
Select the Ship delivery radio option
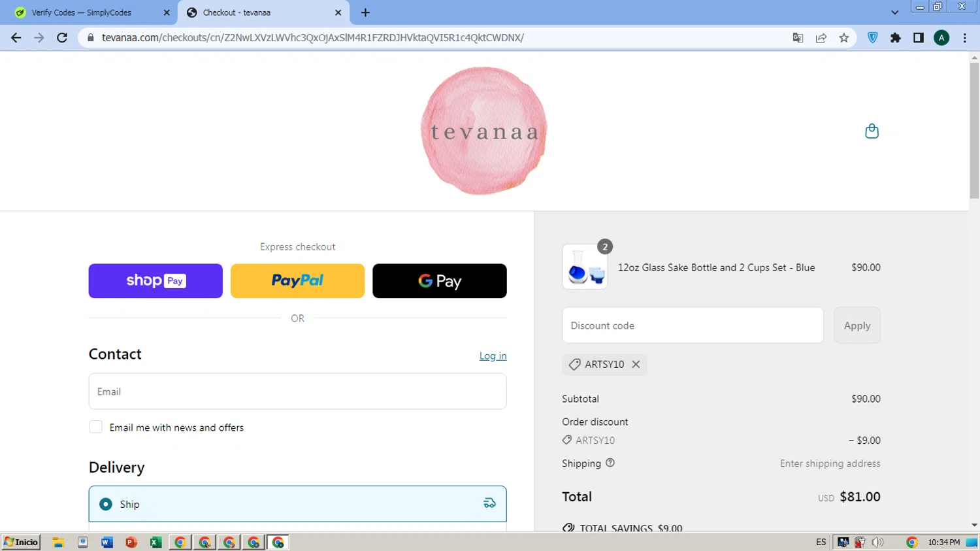click(x=106, y=504)
